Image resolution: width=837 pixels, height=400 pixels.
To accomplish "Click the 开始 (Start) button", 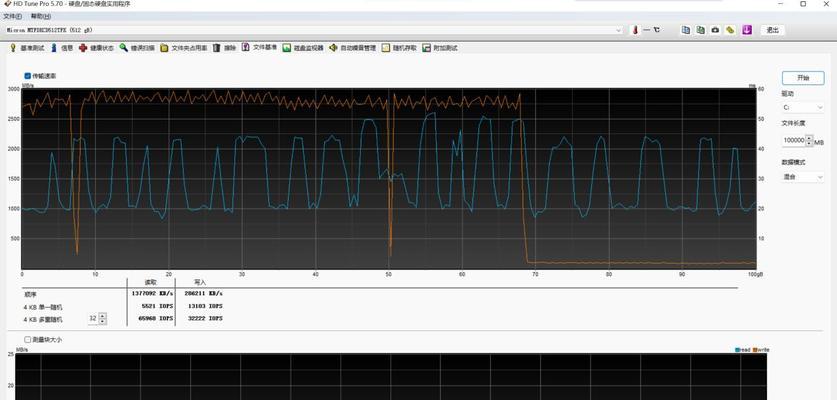I will [803, 77].
